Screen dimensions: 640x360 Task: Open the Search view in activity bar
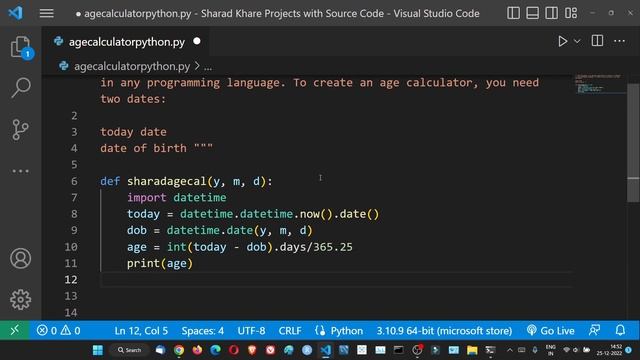20,87
